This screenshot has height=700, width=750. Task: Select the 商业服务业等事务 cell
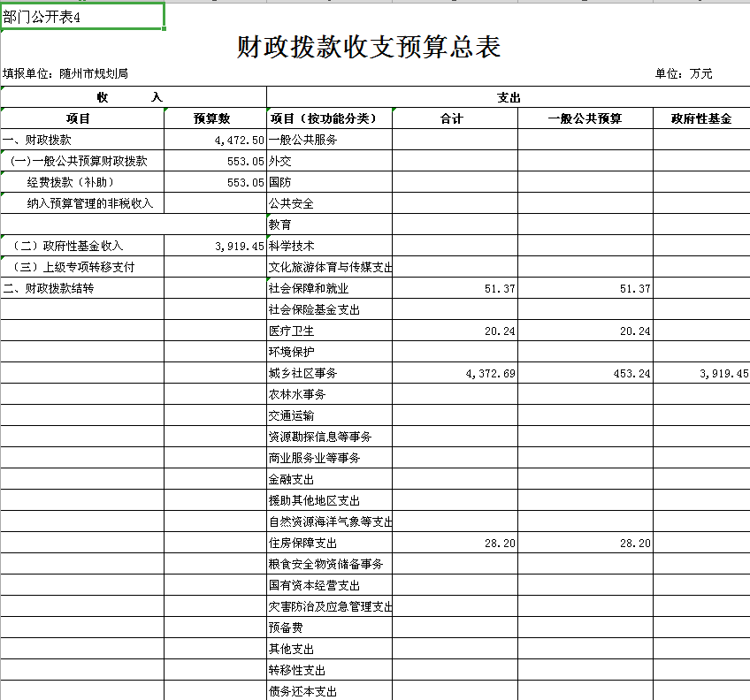[x=330, y=458]
